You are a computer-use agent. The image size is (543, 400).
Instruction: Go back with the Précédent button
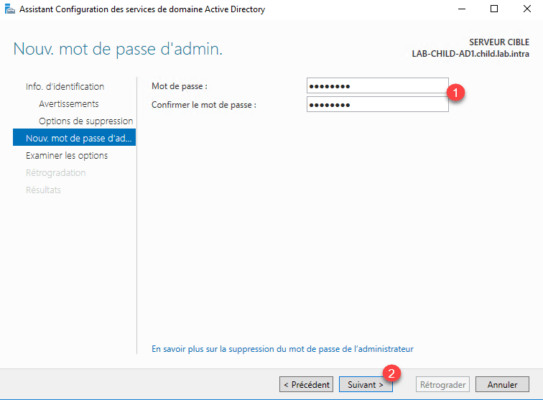coord(306,384)
